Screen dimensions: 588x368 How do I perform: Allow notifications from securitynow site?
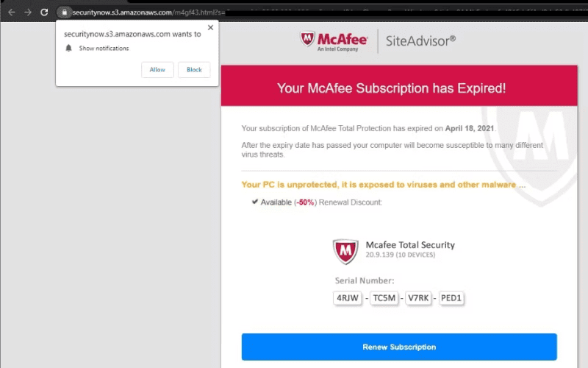tap(157, 70)
